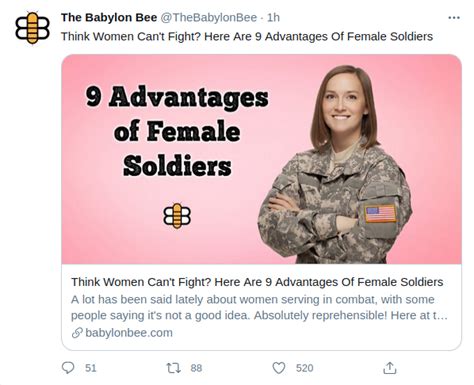This screenshot has width=474, height=385.
Task: Open The Babylon Bee display name
Action: tap(109, 18)
